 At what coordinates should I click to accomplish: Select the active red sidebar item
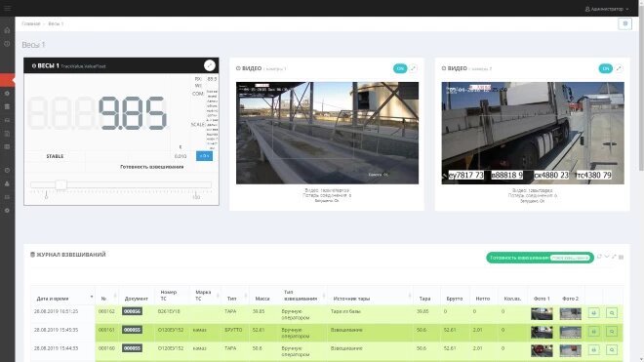(x=8, y=80)
